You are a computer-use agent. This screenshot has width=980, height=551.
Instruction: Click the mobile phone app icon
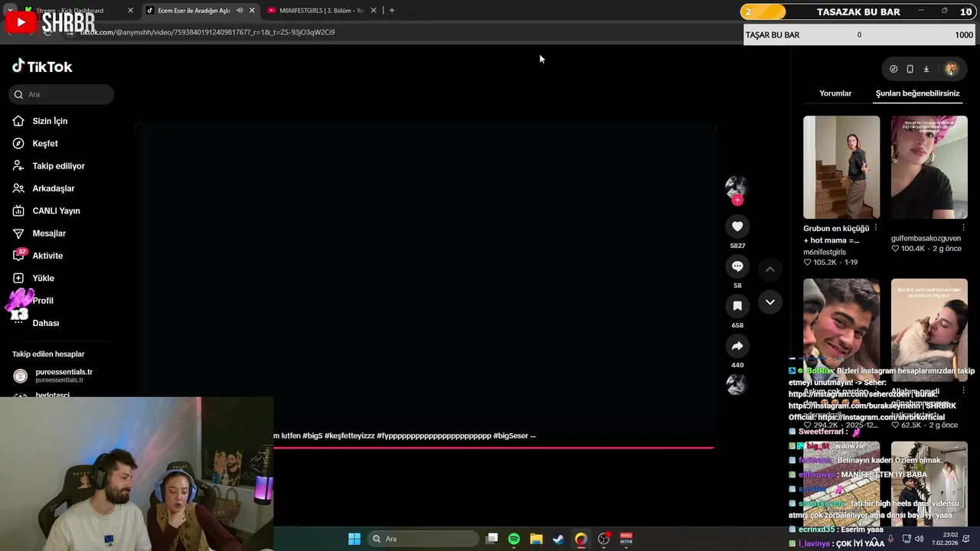tap(910, 69)
